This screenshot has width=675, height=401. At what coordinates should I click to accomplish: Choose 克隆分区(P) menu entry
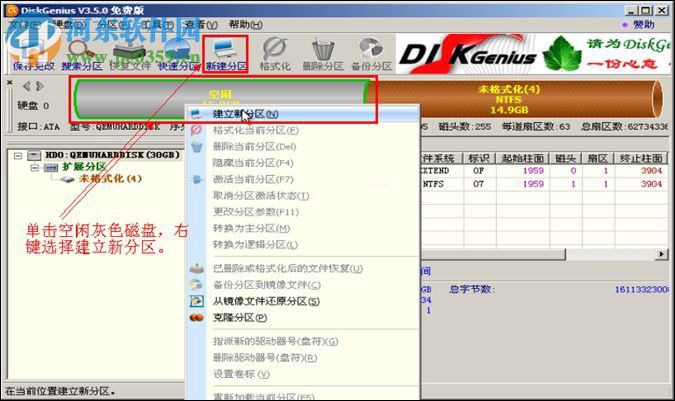pyautogui.click(x=303, y=318)
